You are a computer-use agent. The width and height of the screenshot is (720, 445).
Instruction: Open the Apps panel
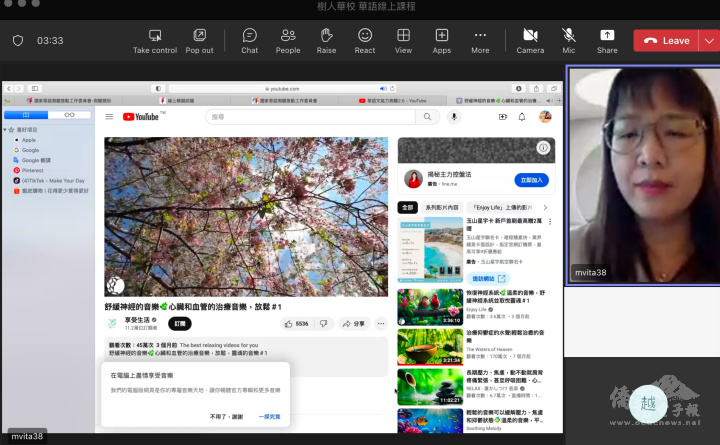[442, 35]
